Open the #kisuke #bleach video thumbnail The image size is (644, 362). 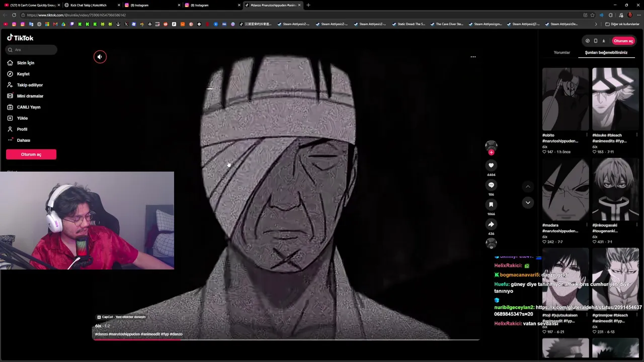(x=615, y=100)
